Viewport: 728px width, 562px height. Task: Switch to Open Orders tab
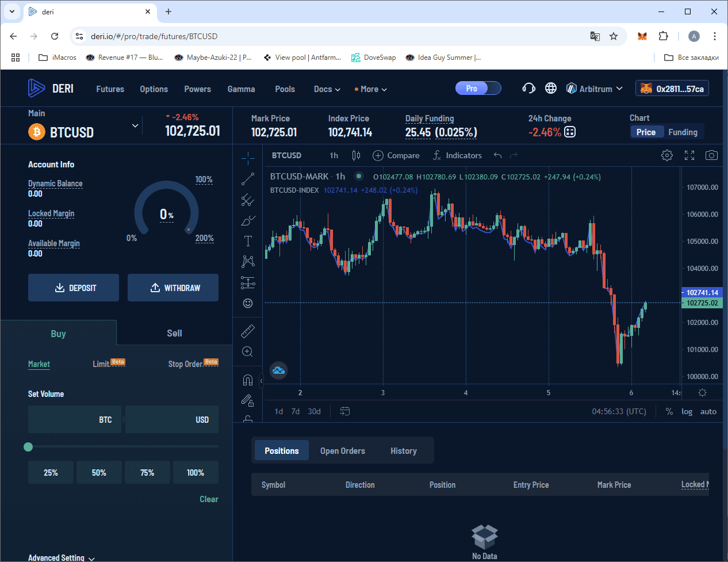click(x=343, y=451)
